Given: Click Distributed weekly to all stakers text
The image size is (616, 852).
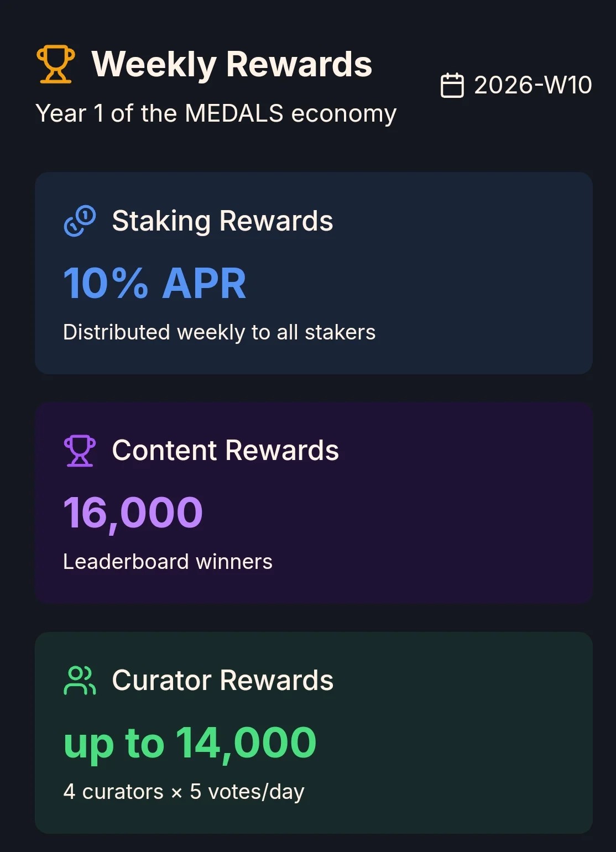Looking at the screenshot, I should click(x=219, y=332).
